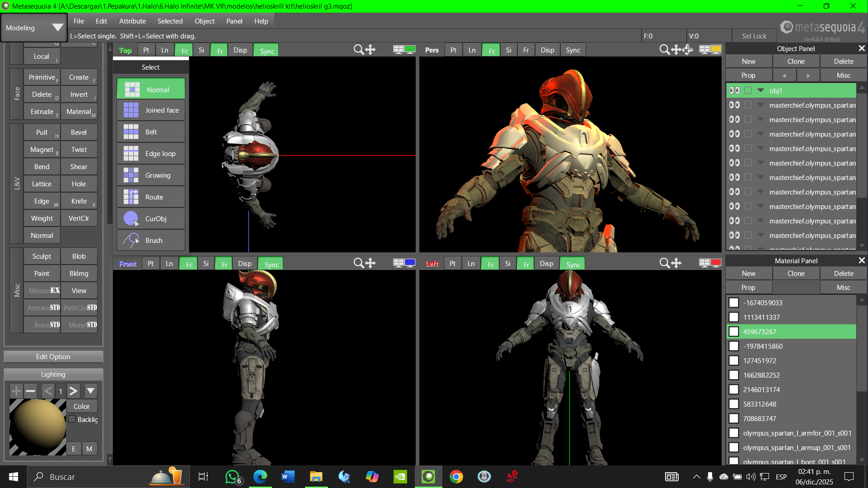Click the color swatch of material 459673267
868x488 pixels.
pyautogui.click(x=734, y=332)
